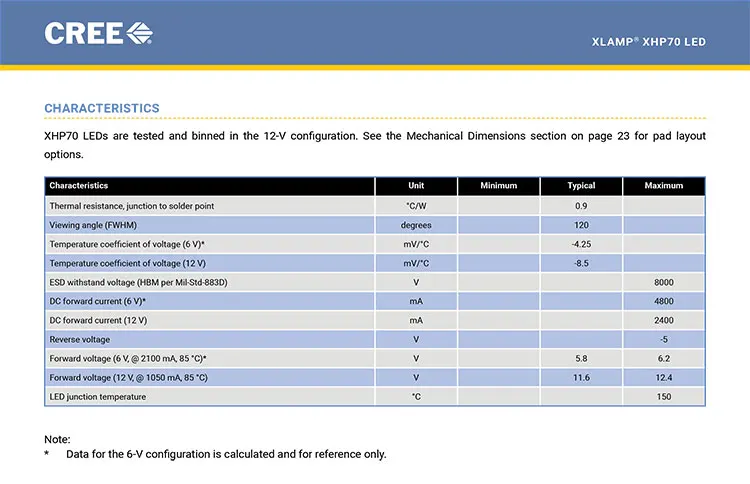Select 'ESD withstand voltage (HBM per Mil-Std-883D)' label
This screenshot has height=484, width=750.
click(138, 283)
